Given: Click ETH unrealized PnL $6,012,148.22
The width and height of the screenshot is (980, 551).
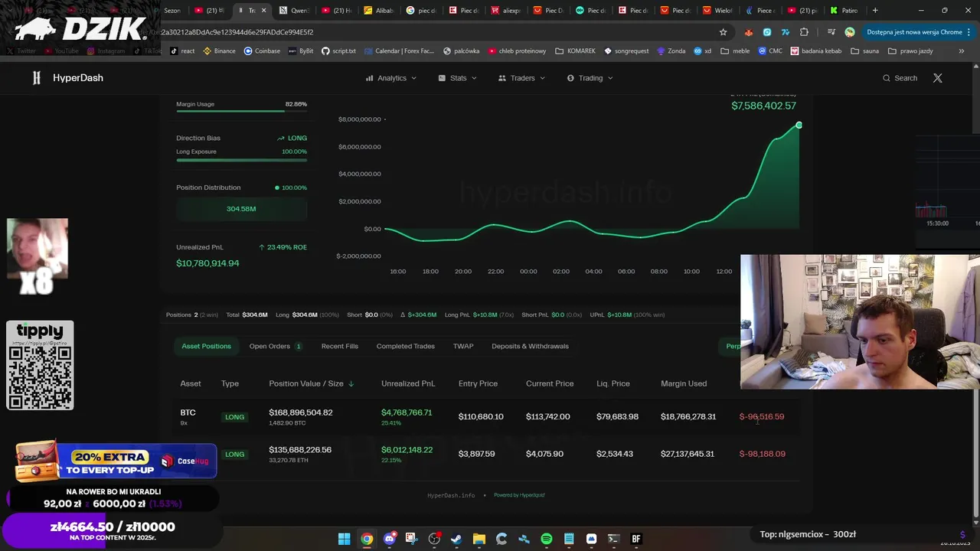Looking at the screenshot, I should (x=407, y=450).
